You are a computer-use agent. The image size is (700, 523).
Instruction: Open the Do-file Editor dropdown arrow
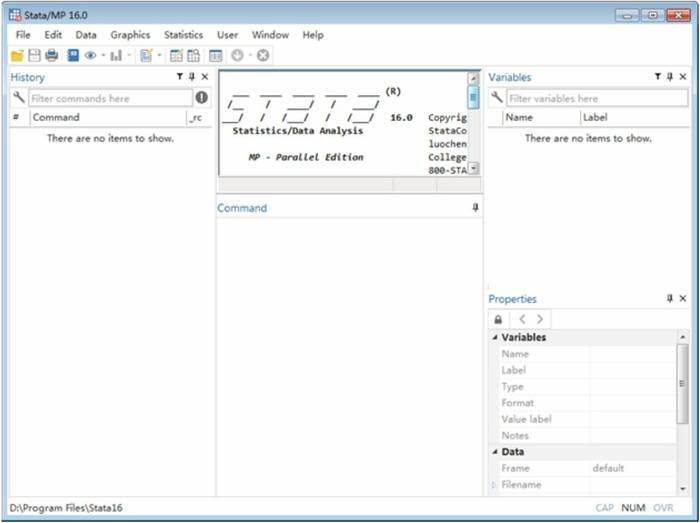click(x=159, y=55)
